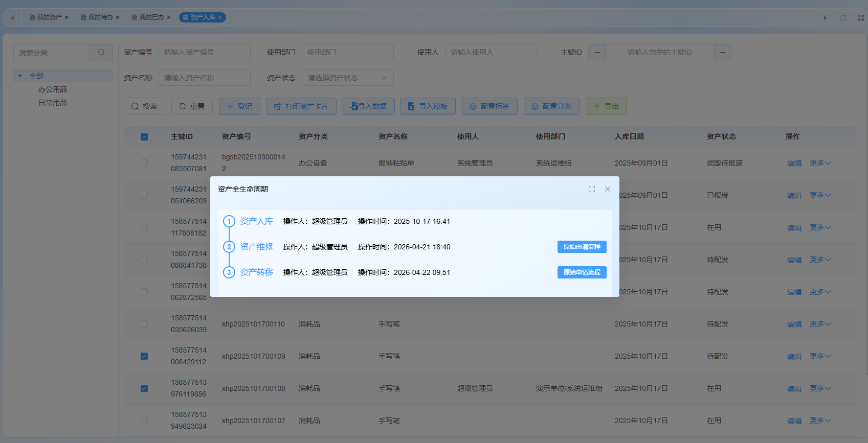Check the row with ID ending 054066203
Image resolution: width=868 pixels, height=443 pixels.
click(x=144, y=195)
